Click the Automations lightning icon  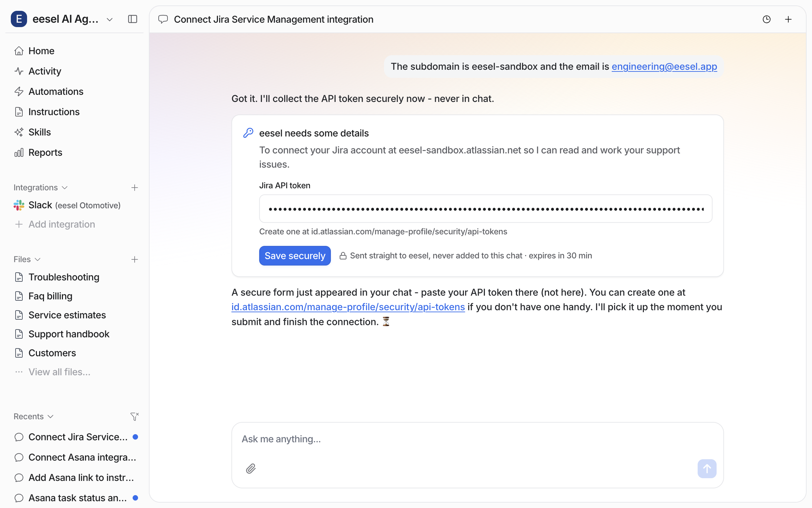pos(19,91)
